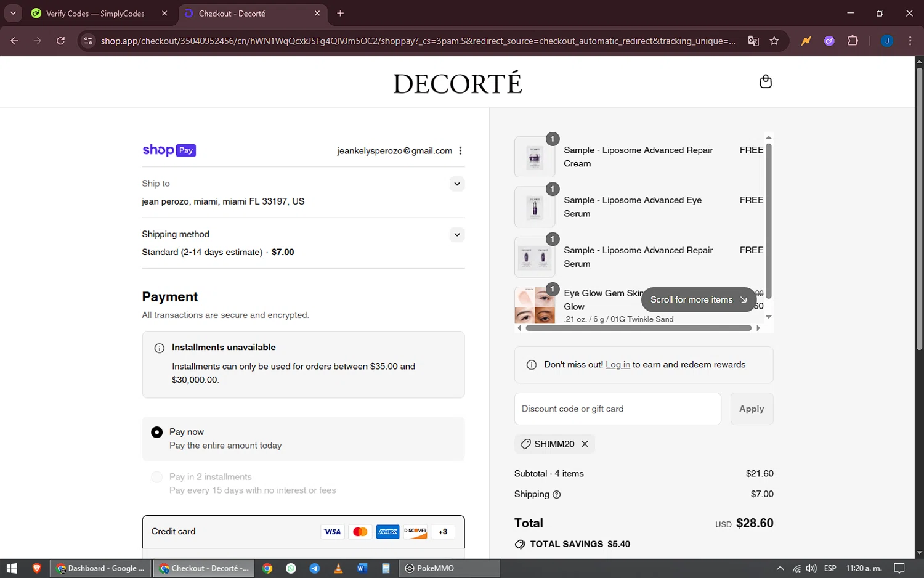This screenshot has height=578, width=924.
Task: Open the browser profile avatar J
Action: [887, 41]
